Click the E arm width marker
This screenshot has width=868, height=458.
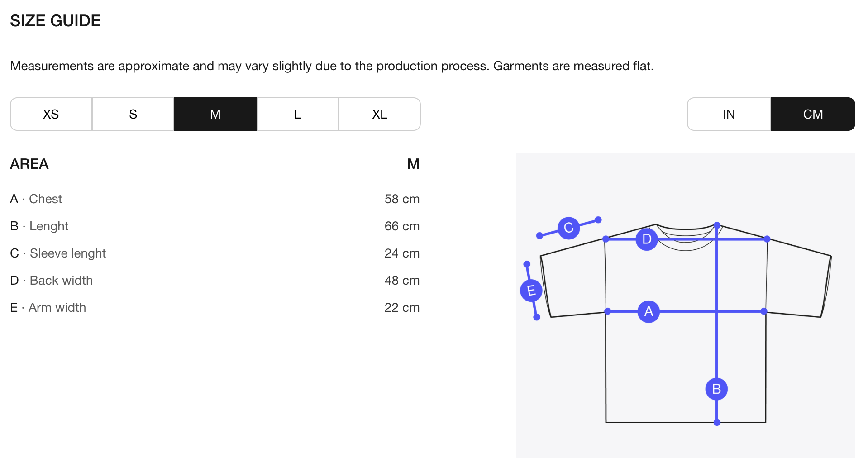click(531, 291)
